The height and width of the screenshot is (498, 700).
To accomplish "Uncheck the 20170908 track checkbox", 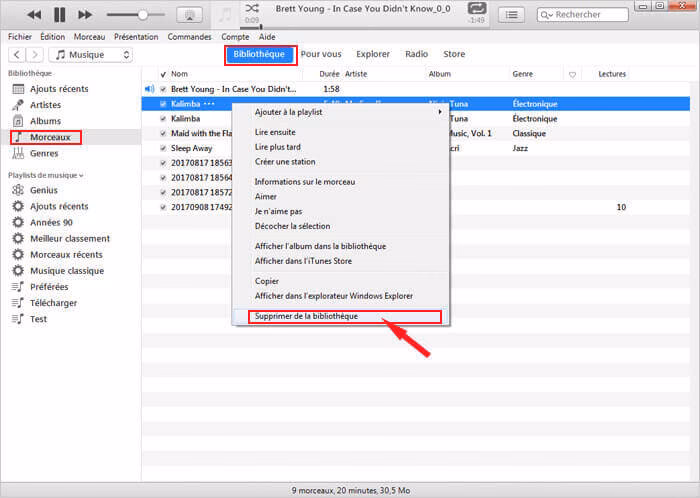I will [x=163, y=207].
